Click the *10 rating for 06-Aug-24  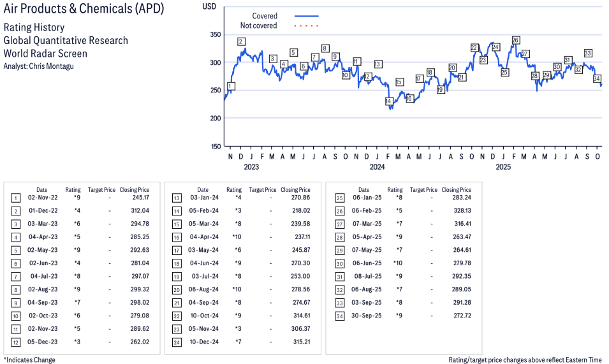click(x=235, y=290)
